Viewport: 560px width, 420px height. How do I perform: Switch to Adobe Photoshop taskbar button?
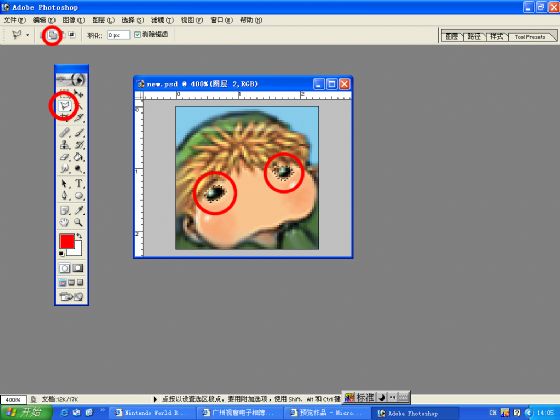click(414, 413)
